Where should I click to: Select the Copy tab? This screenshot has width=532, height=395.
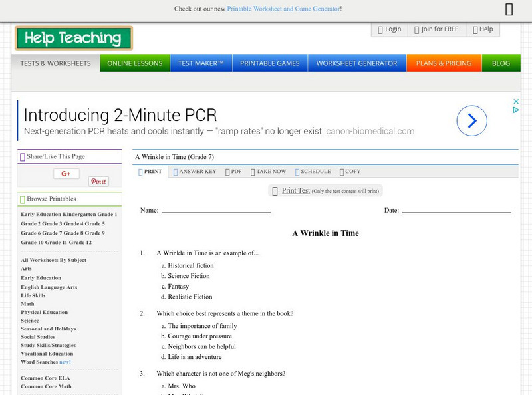pos(350,172)
